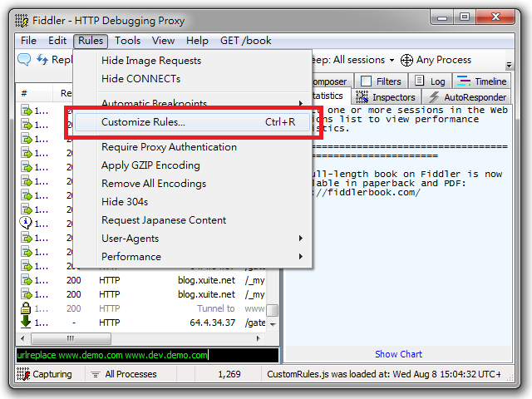Viewport: 532px width, 399px height.
Task: Click the Fiddler application title icon
Action: (22, 21)
